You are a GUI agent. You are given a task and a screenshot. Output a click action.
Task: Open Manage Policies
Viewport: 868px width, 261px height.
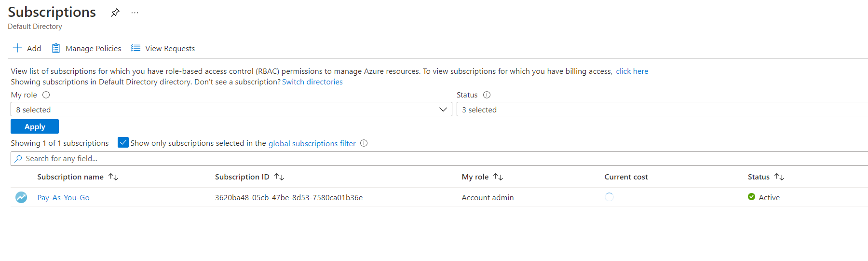[x=86, y=48]
